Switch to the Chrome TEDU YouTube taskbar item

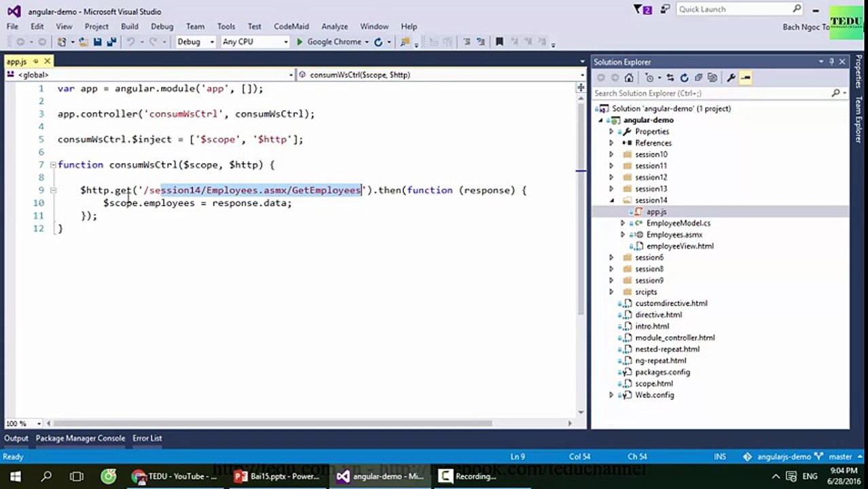pos(175,476)
